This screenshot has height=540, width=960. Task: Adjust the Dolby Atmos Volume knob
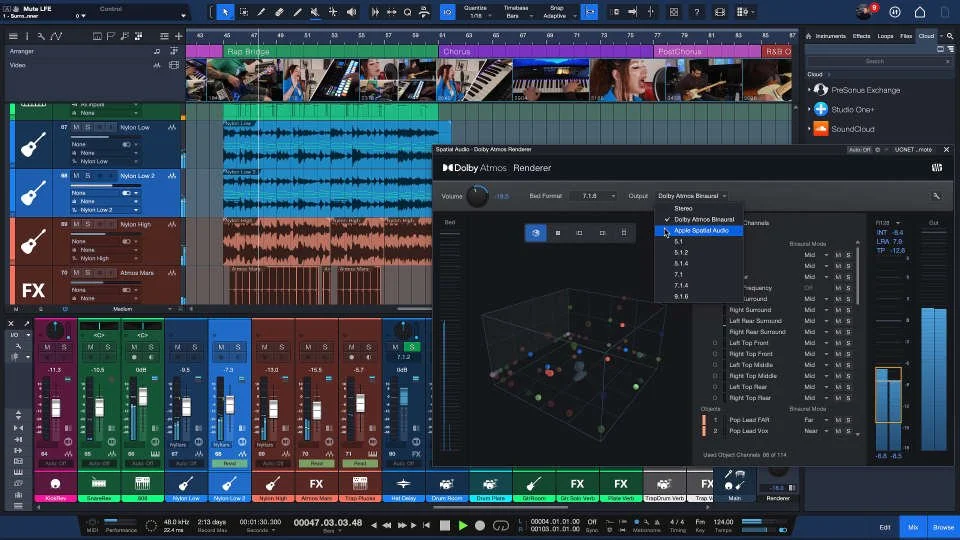[477, 196]
